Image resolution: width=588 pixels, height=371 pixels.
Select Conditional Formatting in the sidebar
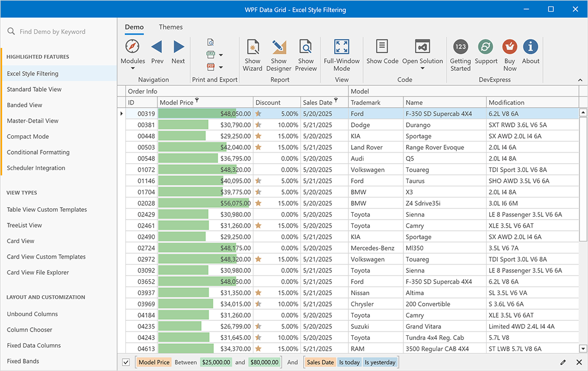38,152
